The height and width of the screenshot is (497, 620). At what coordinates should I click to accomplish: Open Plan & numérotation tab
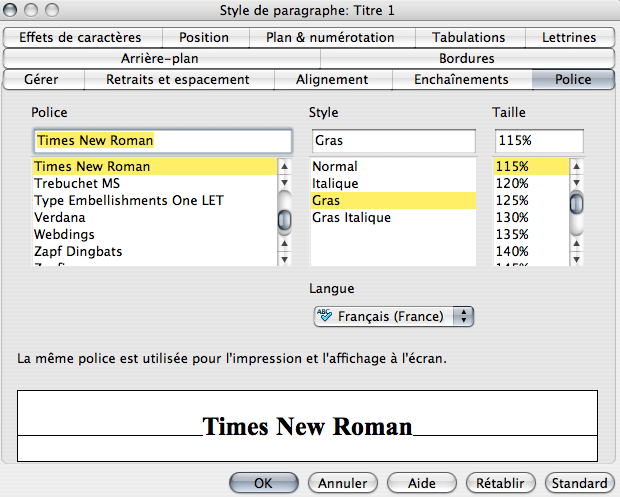click(332, 38)
